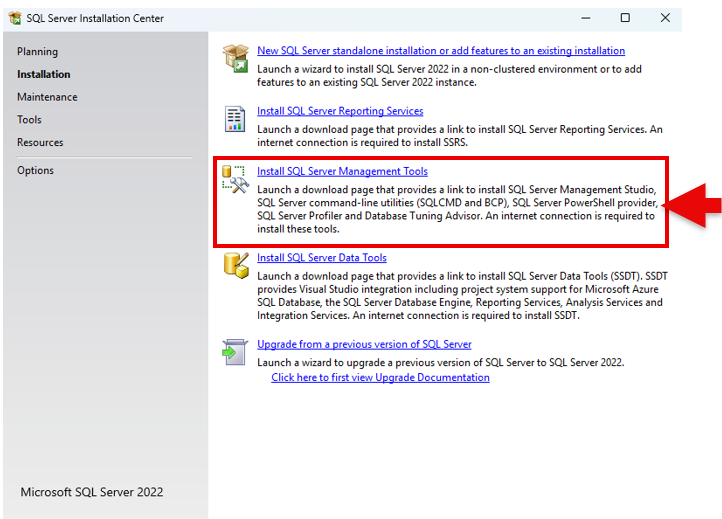Select the Installation section

point(44,74)
